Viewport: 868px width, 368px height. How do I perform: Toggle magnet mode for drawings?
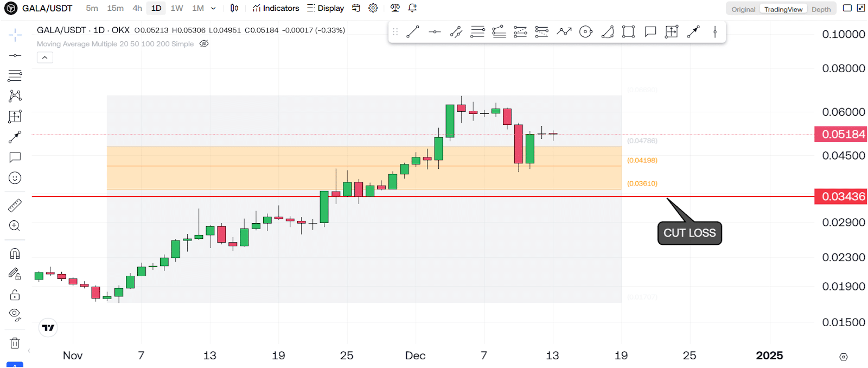pyautogui.click(x=15, y=253)
